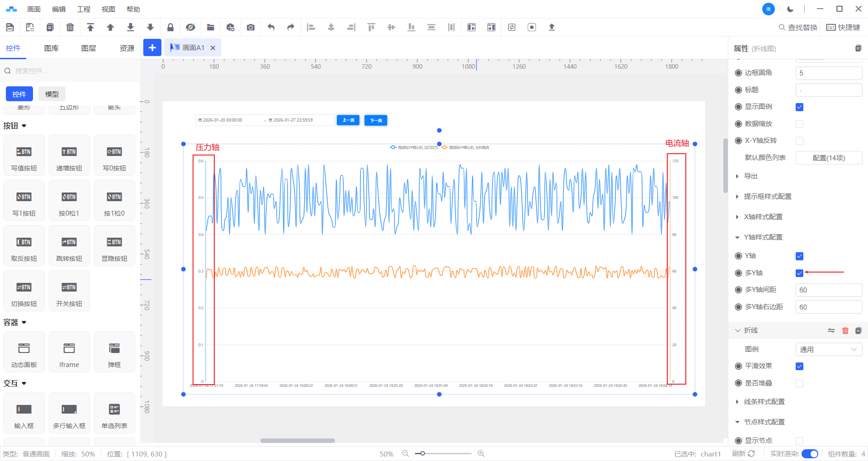Click the camera screenshot icon
This screenshot has width=868, height=461.
click(250, 28)
